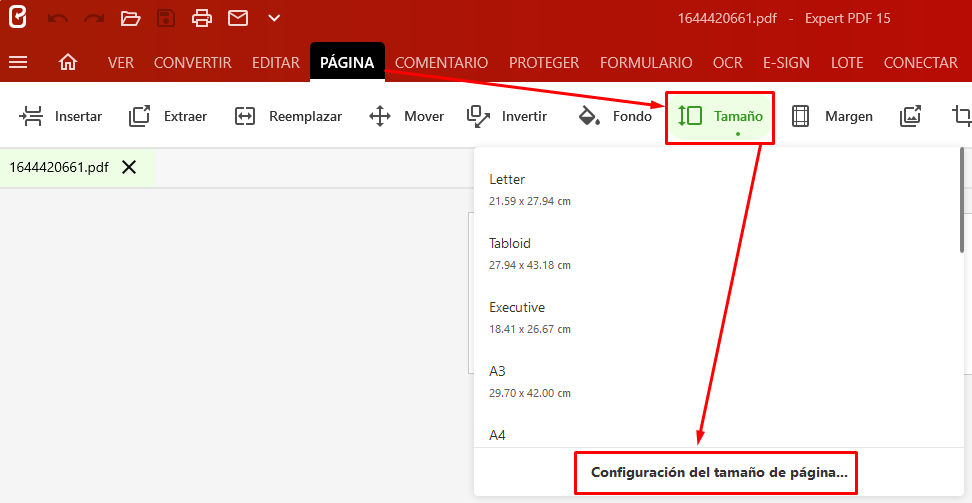Go to the Home screen icon
The height and width of the screenshot is (503, 972).
(68, 62)
